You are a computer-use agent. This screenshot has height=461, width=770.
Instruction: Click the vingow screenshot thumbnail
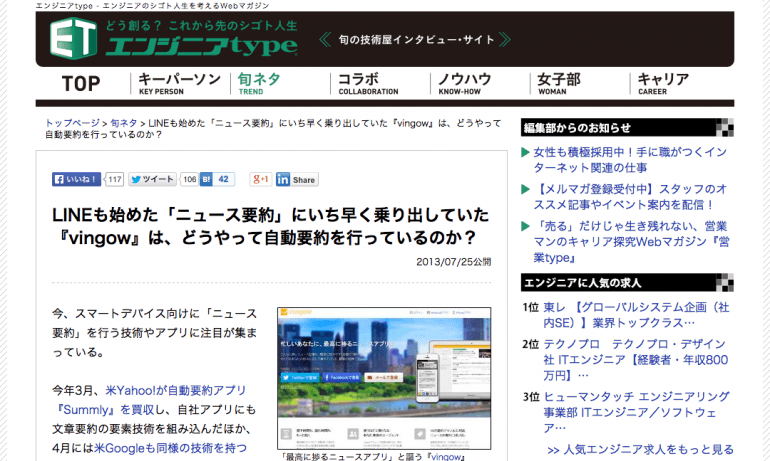(x=384, y=378)
